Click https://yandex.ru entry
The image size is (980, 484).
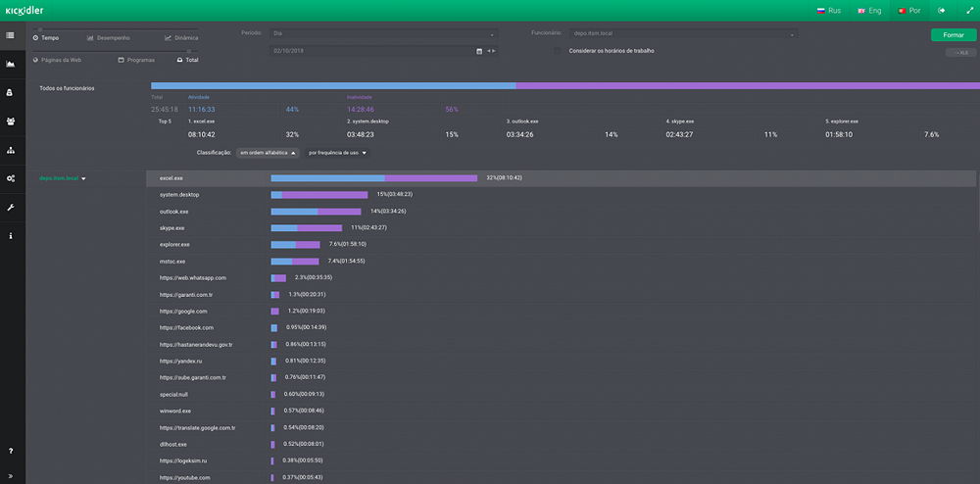pyautogui.click(x=180, y=361)
